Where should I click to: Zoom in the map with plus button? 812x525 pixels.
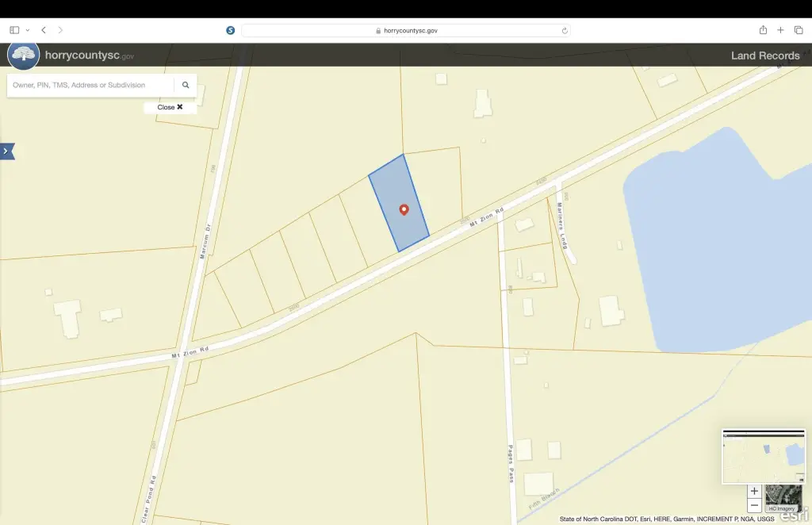[x=754, y=491]
